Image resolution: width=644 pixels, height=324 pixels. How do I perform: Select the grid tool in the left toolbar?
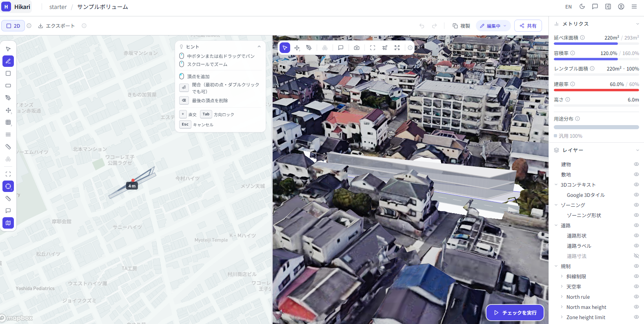[x=8, y=122]
